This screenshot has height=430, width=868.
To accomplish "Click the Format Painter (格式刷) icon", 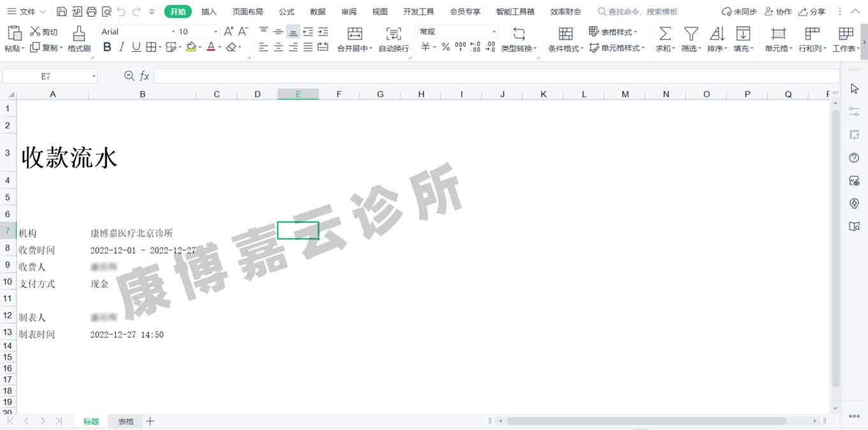I will click(78, 33).
